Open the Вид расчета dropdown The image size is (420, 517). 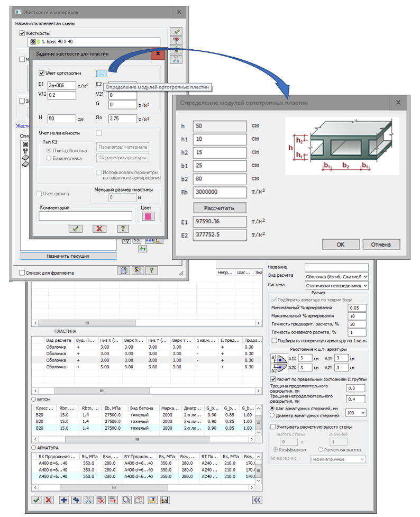click(x=336, y=276)
